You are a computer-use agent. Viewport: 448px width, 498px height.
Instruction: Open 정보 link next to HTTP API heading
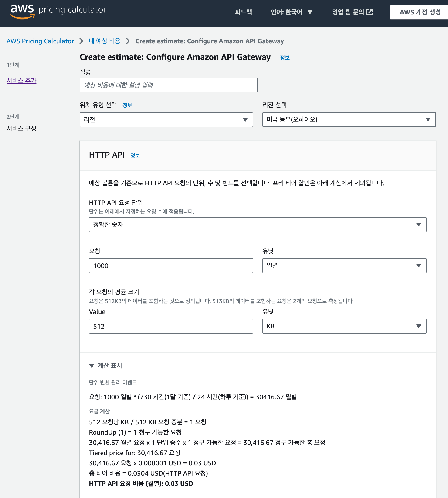[x=135, y=155]
